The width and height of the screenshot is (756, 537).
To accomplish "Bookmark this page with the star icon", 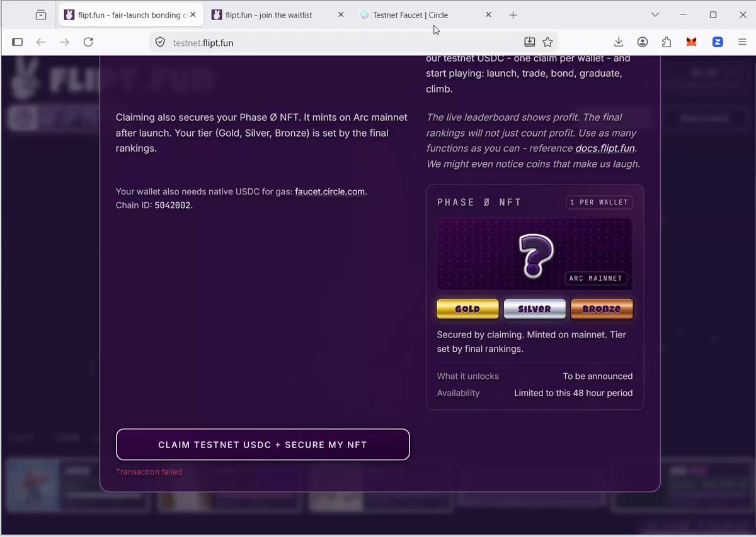I will (x=547, y=42).
